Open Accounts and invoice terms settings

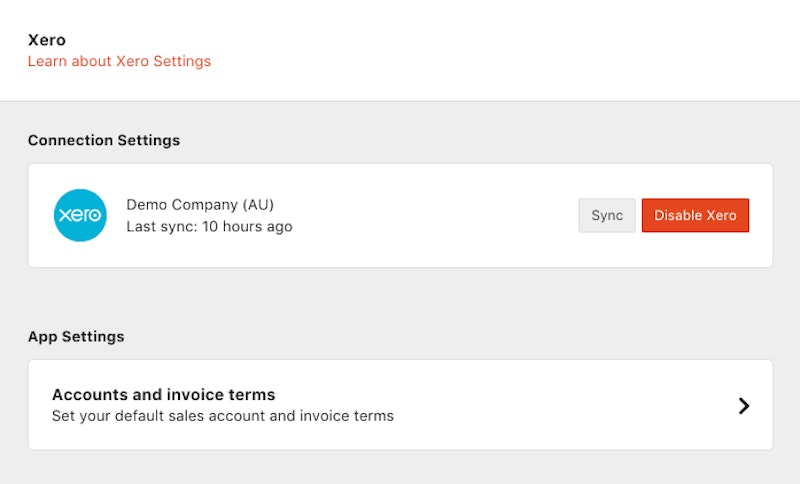tap(400, 405)
